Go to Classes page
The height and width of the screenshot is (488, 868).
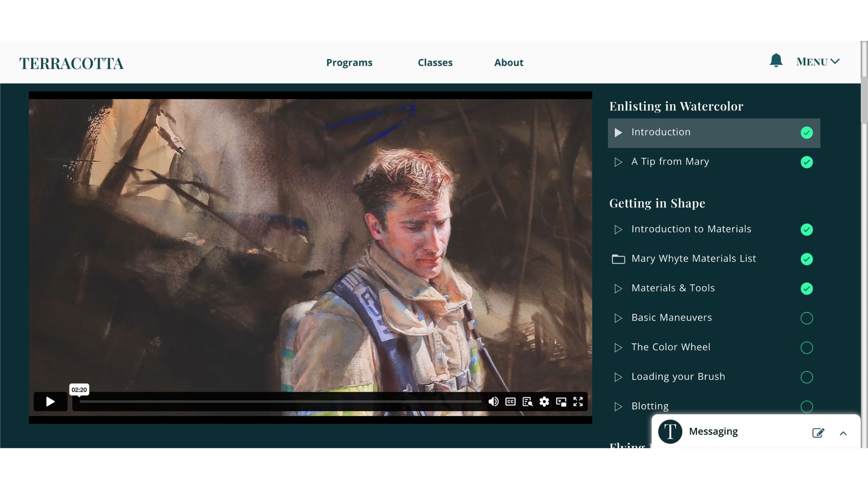point(435,62)
